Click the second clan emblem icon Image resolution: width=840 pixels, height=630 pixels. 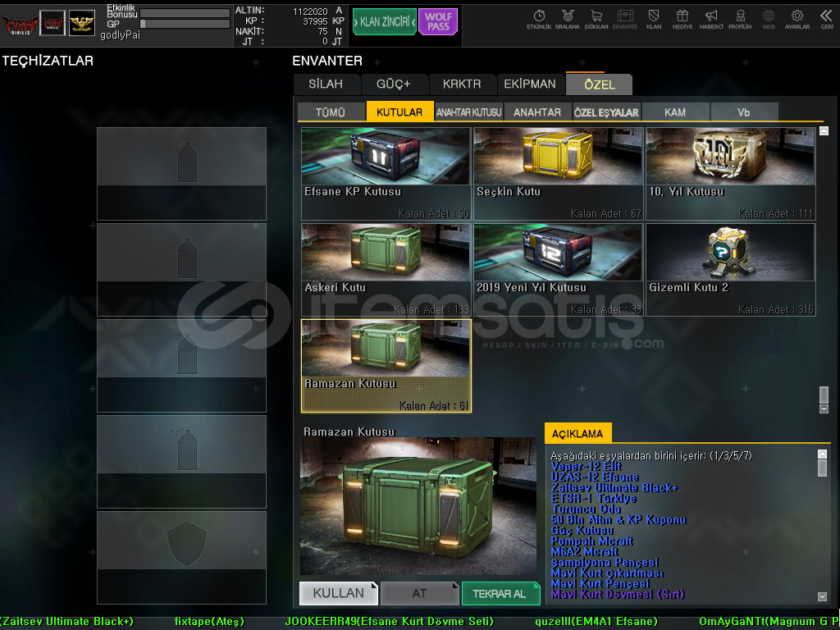(x=52, y=24)
